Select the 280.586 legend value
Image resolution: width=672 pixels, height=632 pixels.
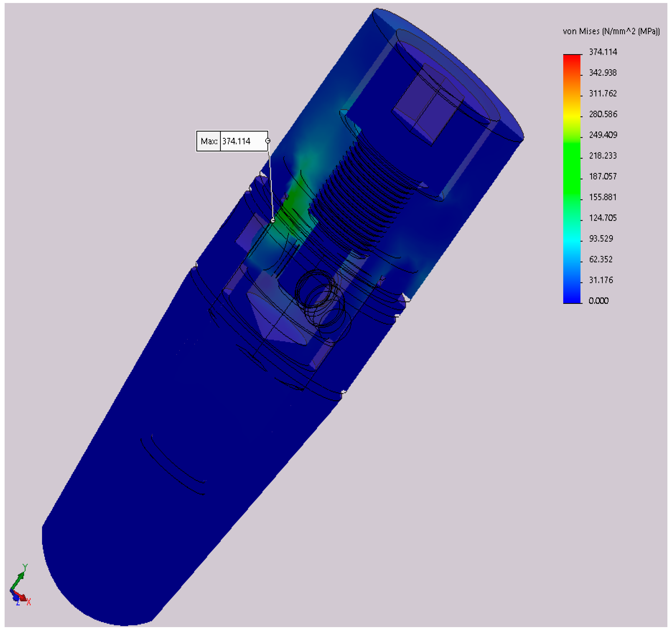tap(603, 114)
